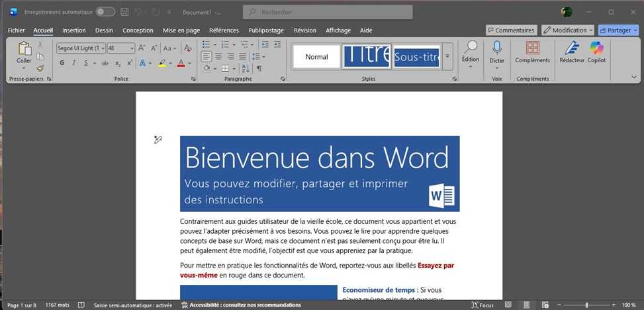Apply subscript formatting

[x=118, y=63]
